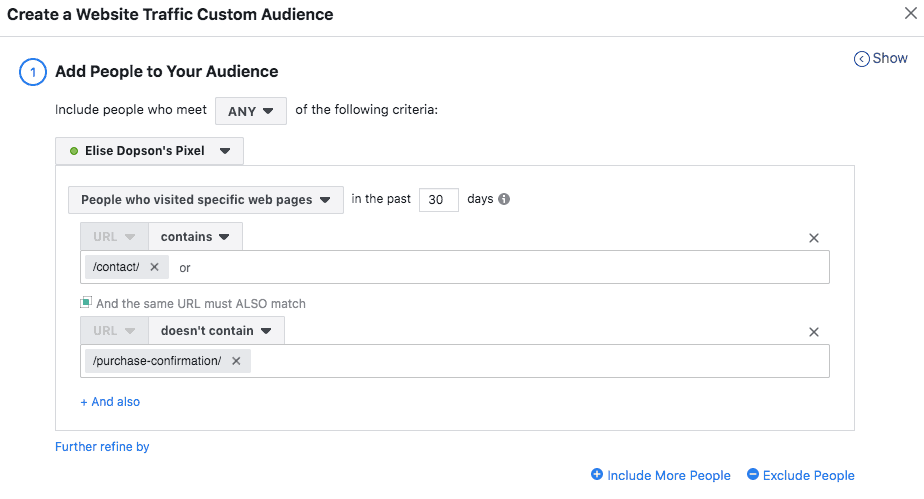Open the ANY criteria dropdown
Image resolution: width=924 pixels, height=499 pixels.
pyautogui.click(x=250, y=111)
